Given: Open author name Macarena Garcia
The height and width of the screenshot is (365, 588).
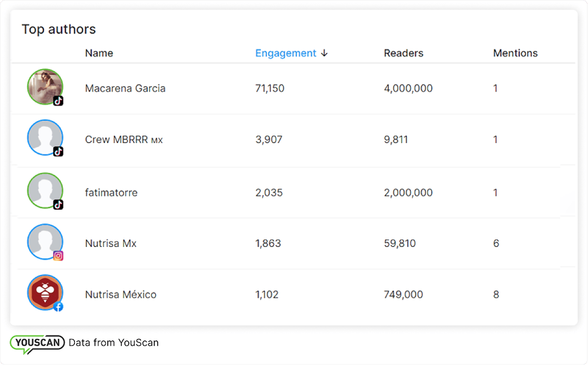Looking at the screenshot, I should point(125,88).
